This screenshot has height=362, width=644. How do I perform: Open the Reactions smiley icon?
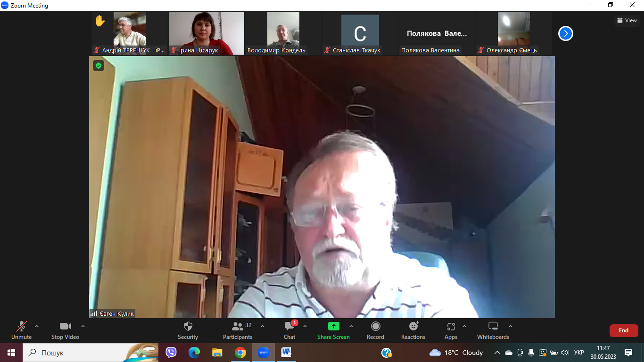click(x=413, y=326)
